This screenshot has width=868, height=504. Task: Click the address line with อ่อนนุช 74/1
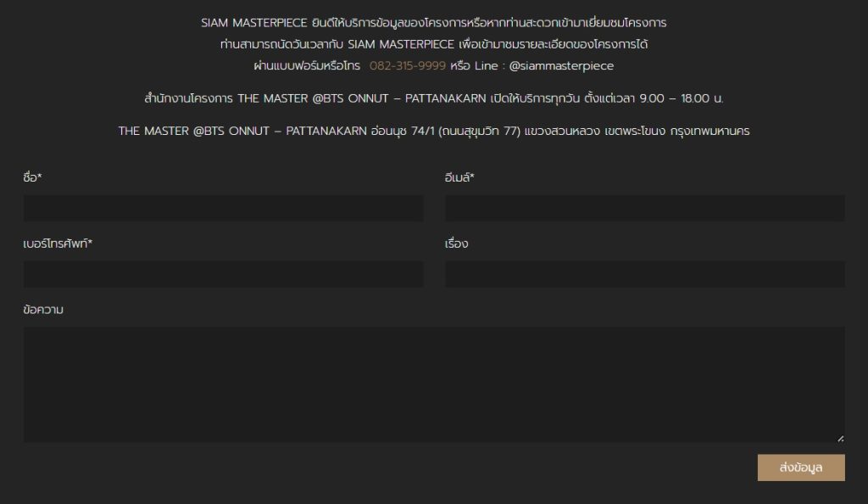click(434, 132)
